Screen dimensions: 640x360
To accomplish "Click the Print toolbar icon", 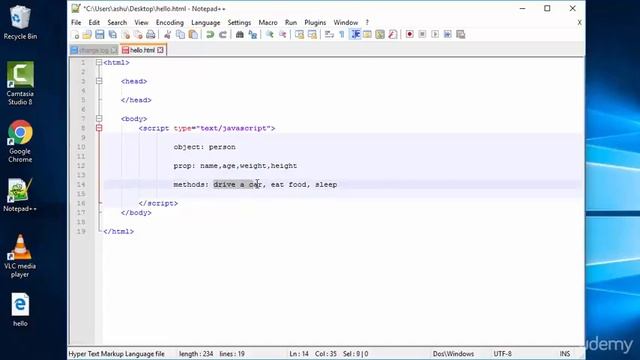I will 151,35.
